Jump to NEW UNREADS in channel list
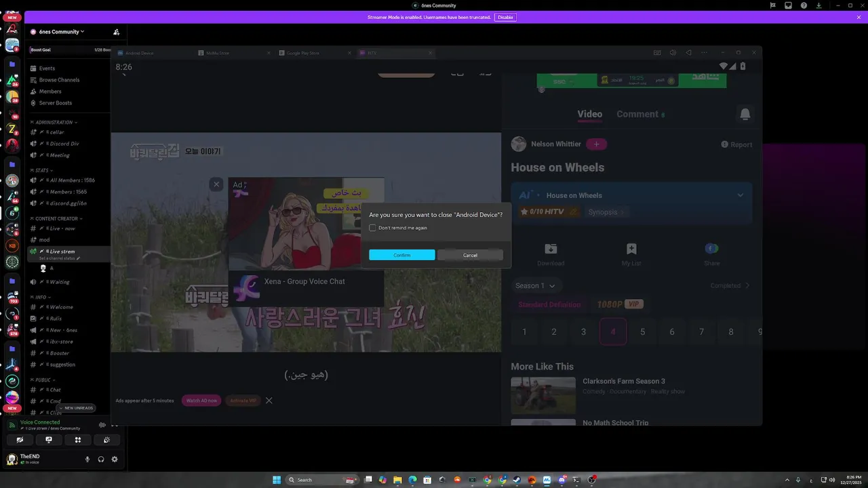868x488 pixels. 76,408
